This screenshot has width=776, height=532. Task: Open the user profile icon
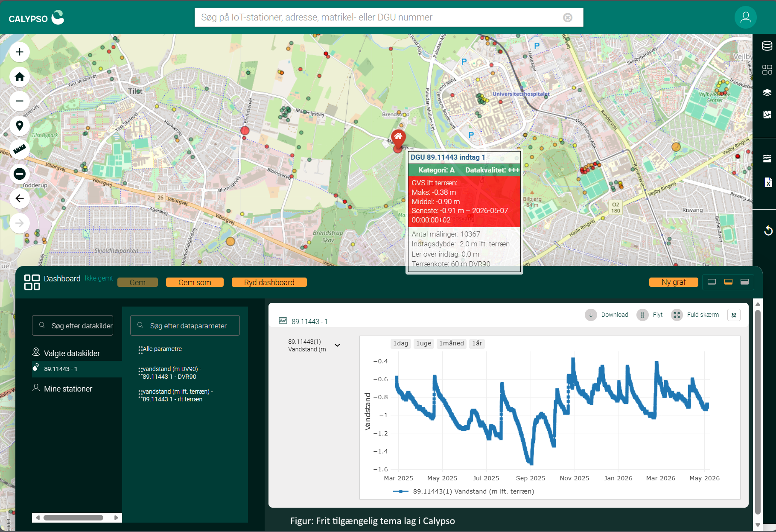click(x=745, y=18)
